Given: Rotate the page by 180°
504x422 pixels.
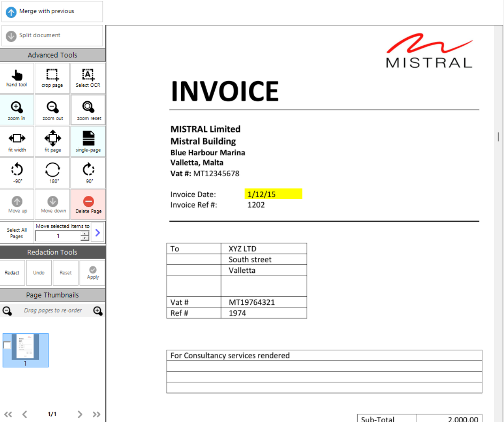Looking at the screenshot, I should tap(53, 173).
